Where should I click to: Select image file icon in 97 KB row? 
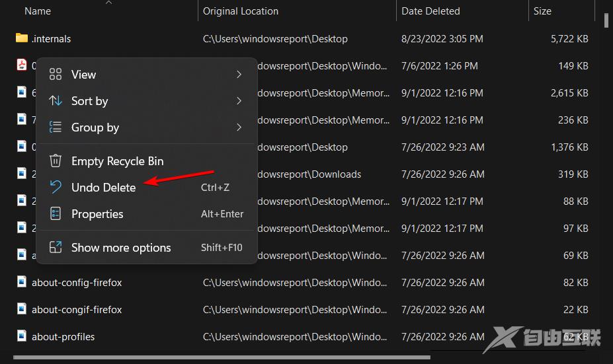pyautogui.click(x=22, y=227)
